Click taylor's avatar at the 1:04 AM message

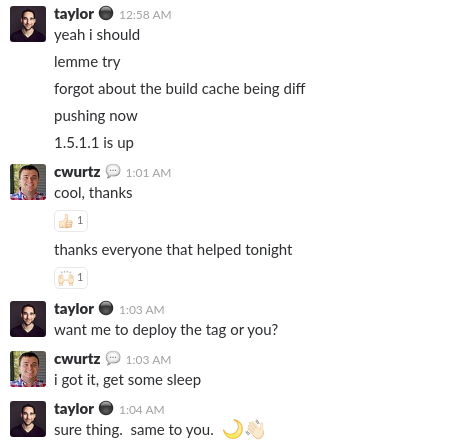coord(28,419)
